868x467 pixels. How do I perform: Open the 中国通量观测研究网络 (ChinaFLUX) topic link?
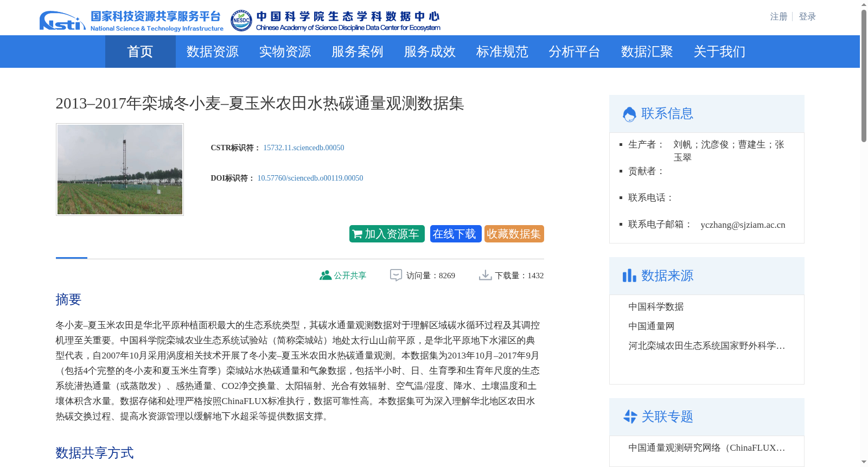pyautogui.click(x=707, y=447)
